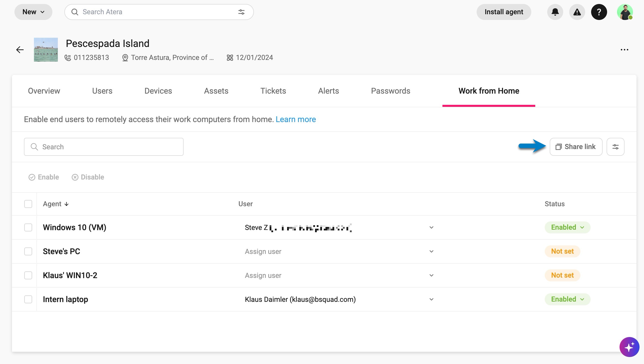644x364 pixels.
Task: Click the date 12/01/2024
Action: click(x=254, y=58)
